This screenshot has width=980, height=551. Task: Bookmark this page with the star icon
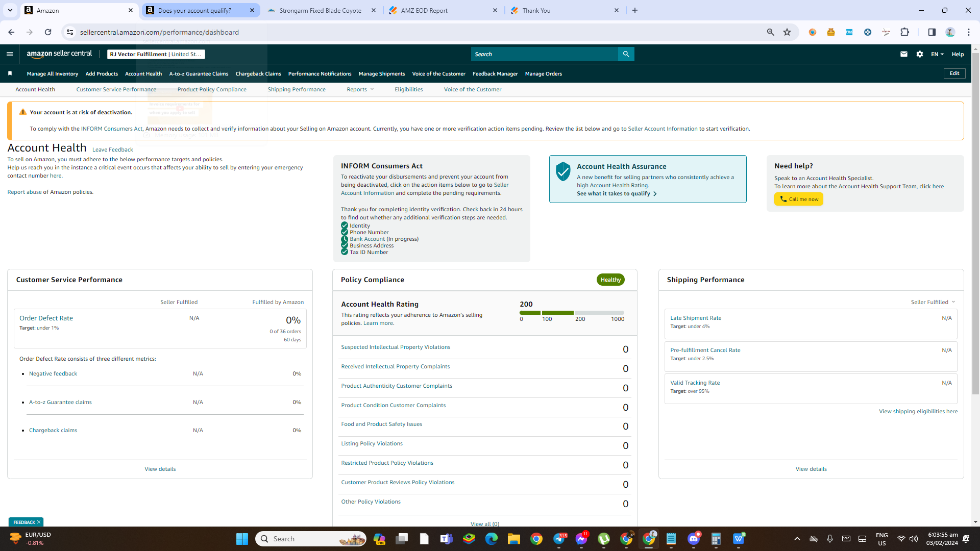pos(787,32)
